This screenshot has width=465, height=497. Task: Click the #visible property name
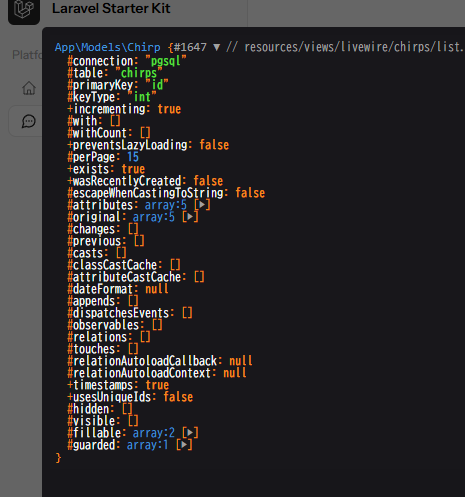[x=91, y=421]
